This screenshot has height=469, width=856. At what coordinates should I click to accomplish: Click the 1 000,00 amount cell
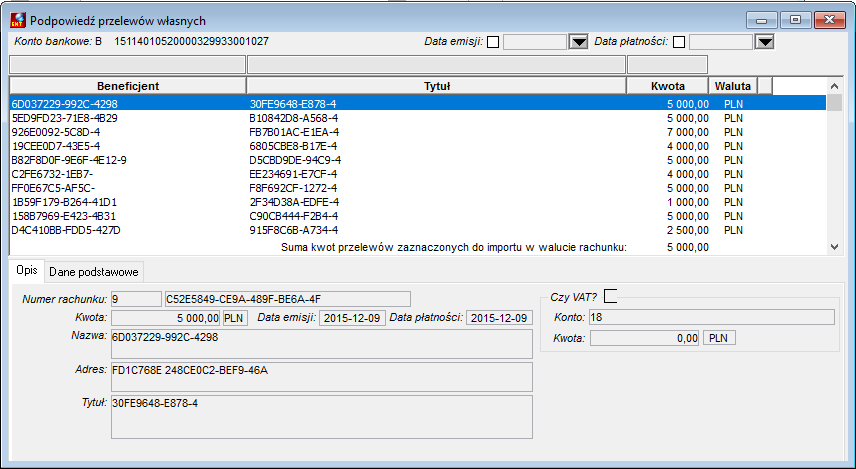(x=688, y=202)
